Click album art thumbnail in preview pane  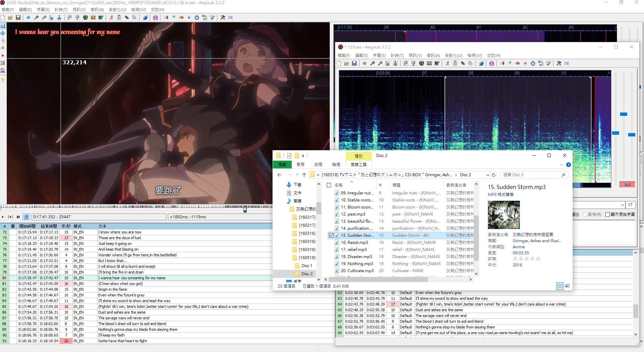[x=504, y=215]
